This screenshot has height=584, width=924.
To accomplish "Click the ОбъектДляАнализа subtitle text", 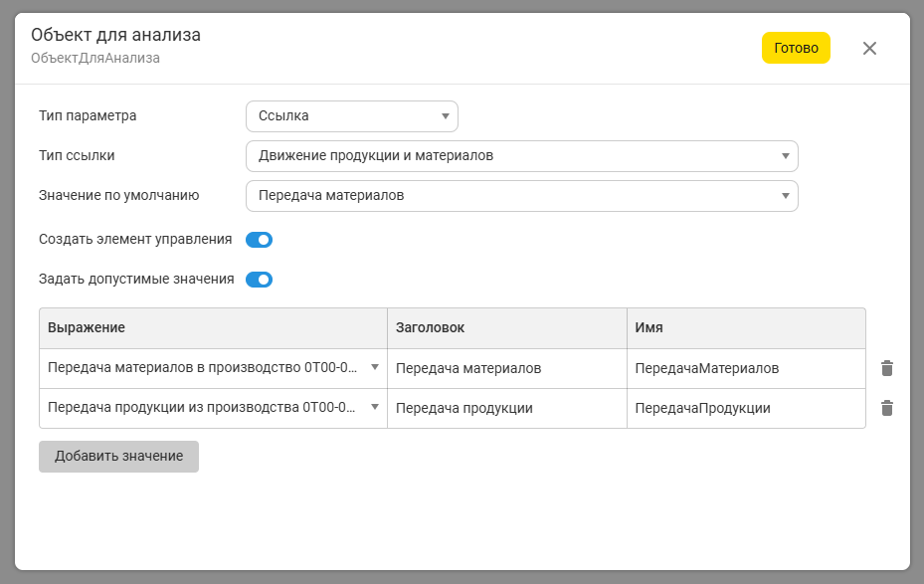I will 94,58.
